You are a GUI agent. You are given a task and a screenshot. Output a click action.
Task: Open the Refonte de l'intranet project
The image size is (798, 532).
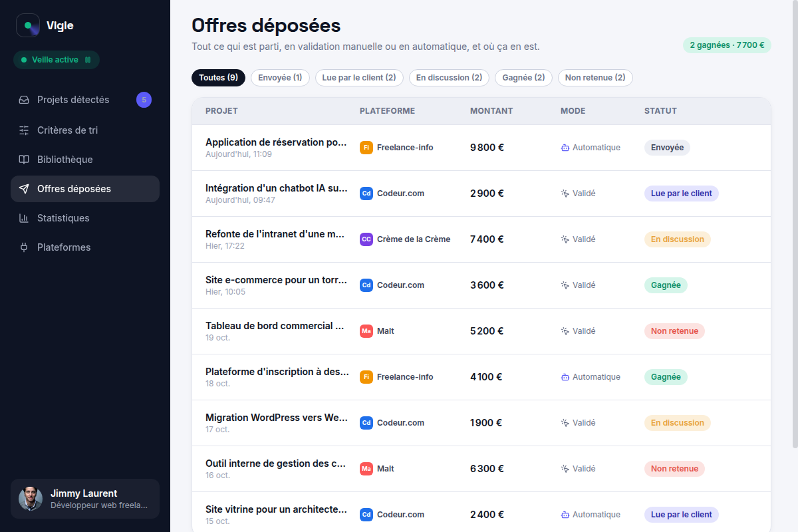[275, 234]
